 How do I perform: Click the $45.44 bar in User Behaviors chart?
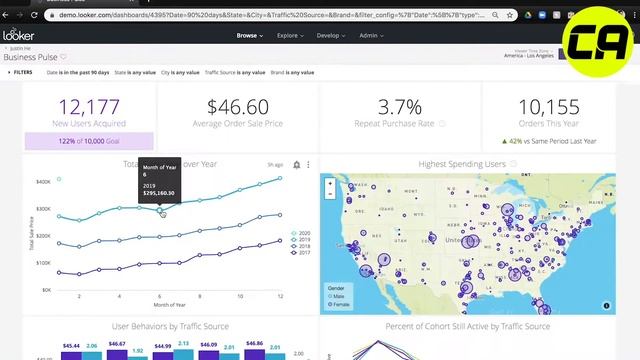click(x=71, y=356)
